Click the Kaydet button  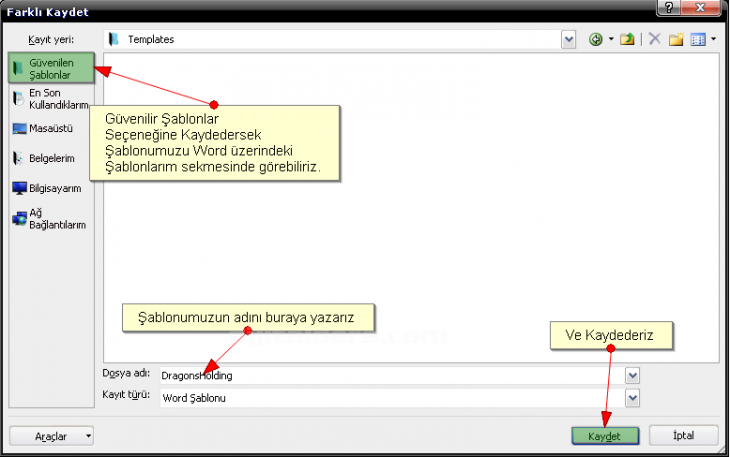[605, 436]
